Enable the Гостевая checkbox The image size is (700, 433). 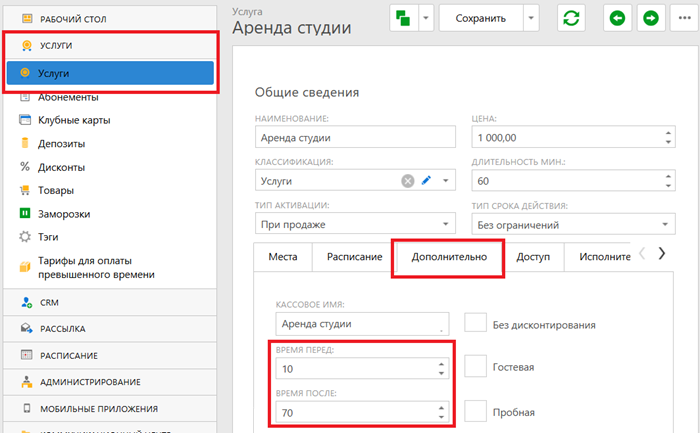pos(475,367)
